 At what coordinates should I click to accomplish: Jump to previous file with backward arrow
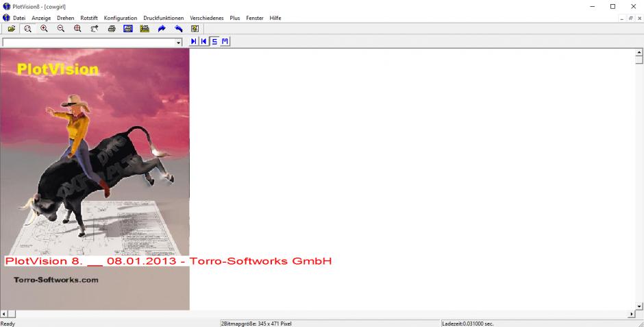(x=203, y=42)
